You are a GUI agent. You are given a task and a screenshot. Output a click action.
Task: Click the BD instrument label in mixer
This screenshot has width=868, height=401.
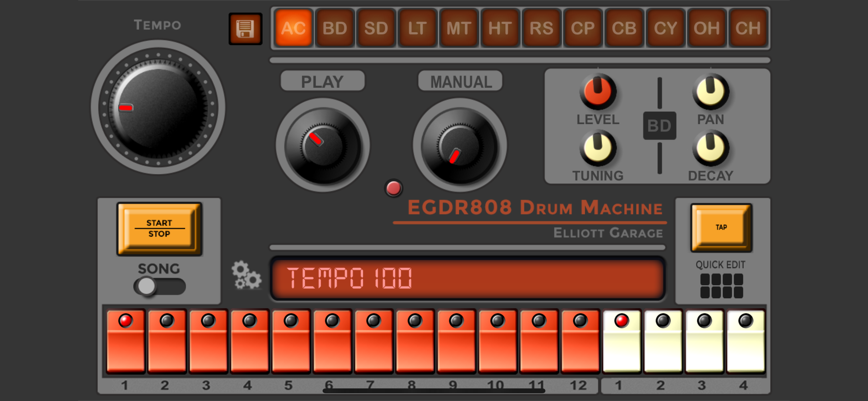pyautogui.click(x=659, y=126)
